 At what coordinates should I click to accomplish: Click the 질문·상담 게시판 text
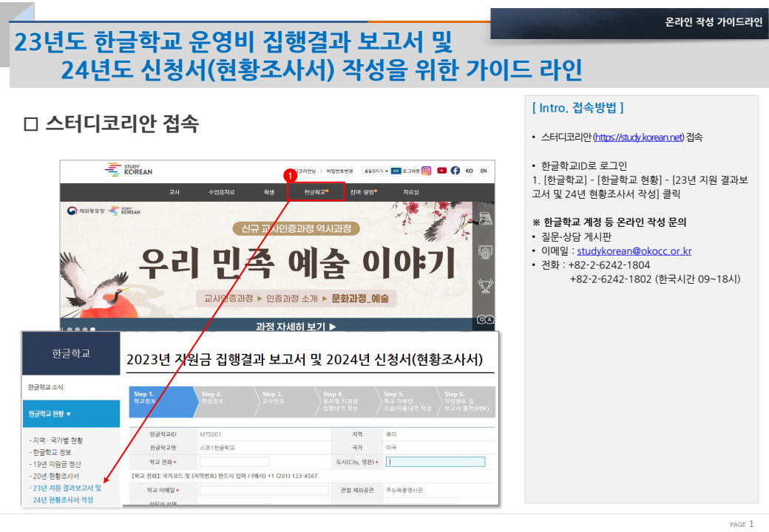[x=576, y=237]
